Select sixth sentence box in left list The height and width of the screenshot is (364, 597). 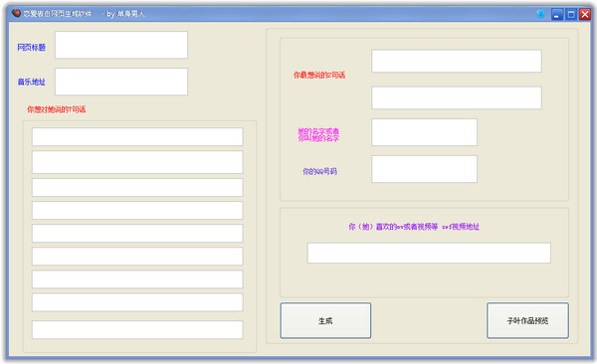tap(137, 256)
